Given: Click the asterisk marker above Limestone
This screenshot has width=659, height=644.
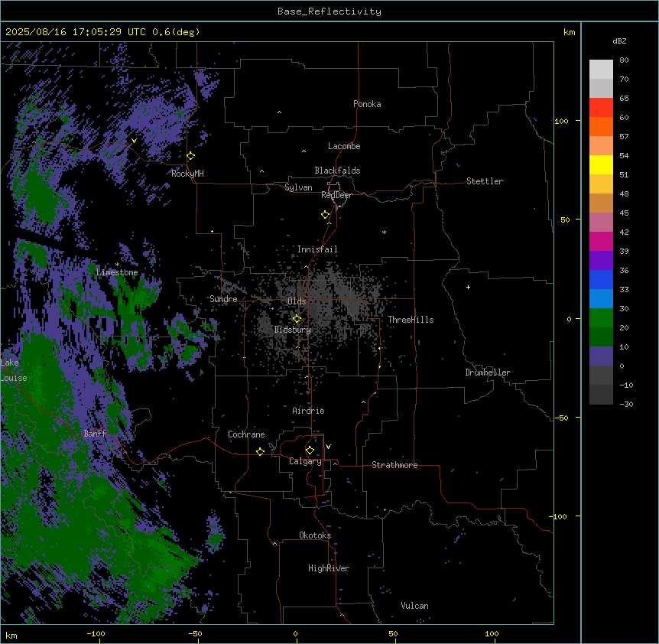Looking at the screenshot, I should click(x=117, y=265).
